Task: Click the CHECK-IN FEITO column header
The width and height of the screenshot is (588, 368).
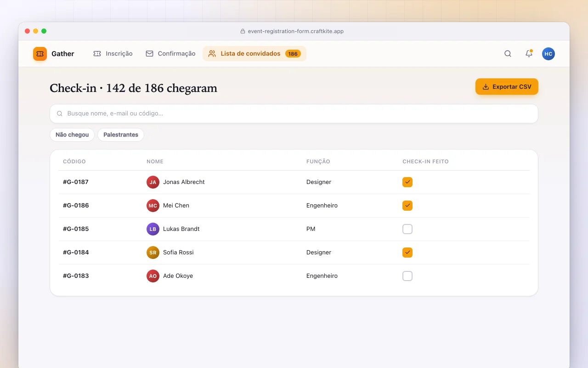Action: (425, 161)
